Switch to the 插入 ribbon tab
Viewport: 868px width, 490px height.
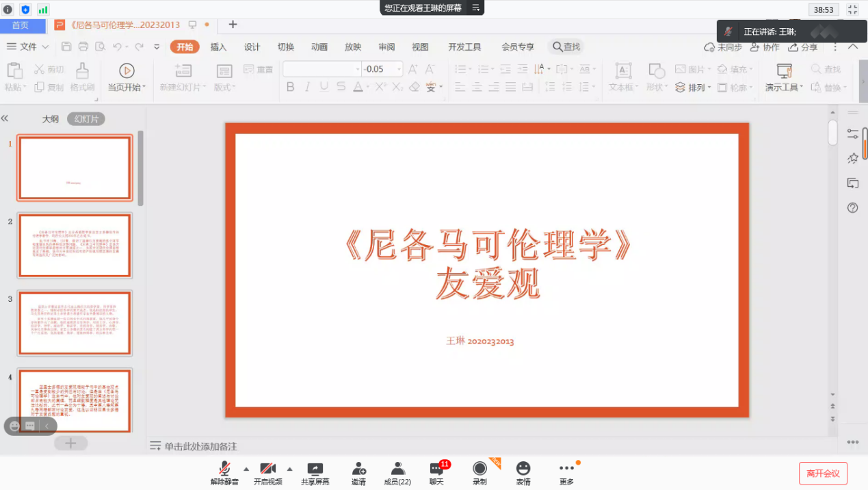[x=218, y=47]
